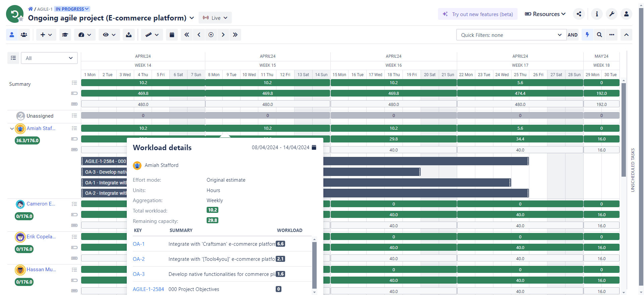Image resolution: width=644 pixels, height=295 pixels.
Task: Click the share icon in header
Action: coord(579,14)
